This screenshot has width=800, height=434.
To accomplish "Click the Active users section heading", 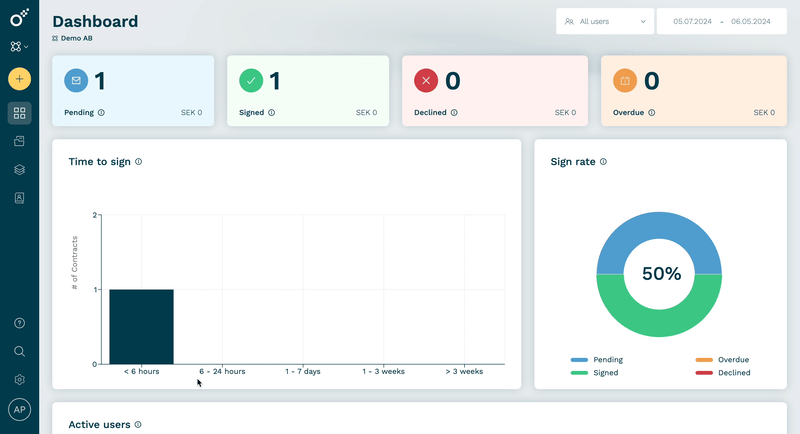I will point(99,425).
